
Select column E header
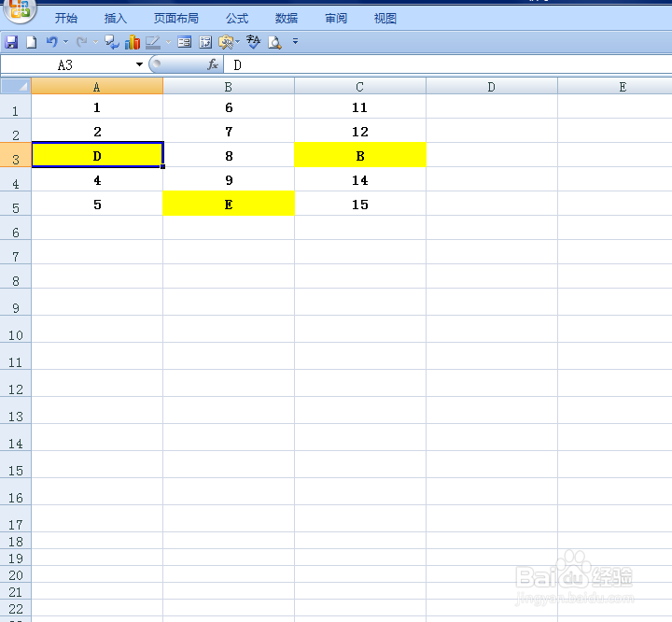(x=614, y=86)
